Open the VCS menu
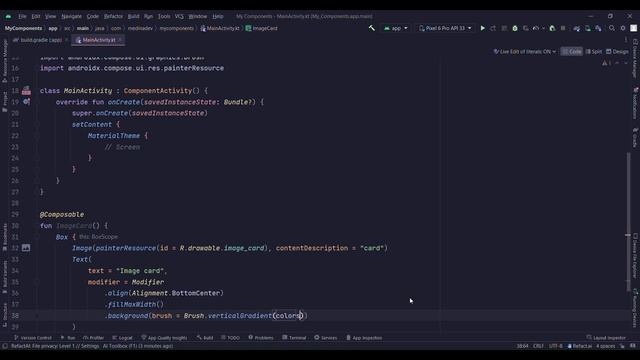 (x=179, y=16)
